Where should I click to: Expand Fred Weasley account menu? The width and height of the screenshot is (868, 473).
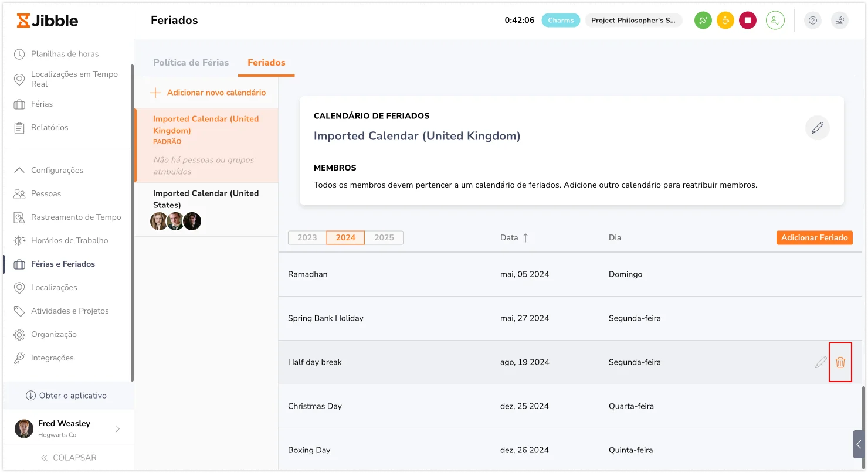coord(117,428)
